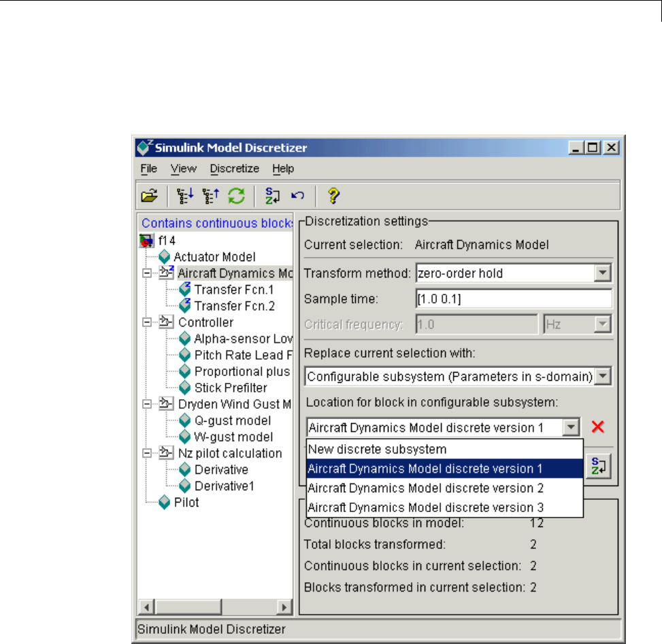The width and height of the screenshot is (662, 644).
Task: Click the horizontal scrollbar thumb in tree
Action: 188,607
